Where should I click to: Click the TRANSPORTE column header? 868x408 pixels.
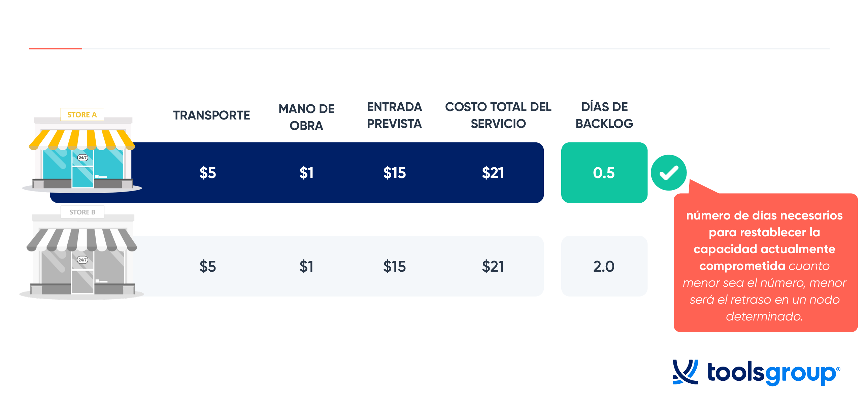pos(211,115)
